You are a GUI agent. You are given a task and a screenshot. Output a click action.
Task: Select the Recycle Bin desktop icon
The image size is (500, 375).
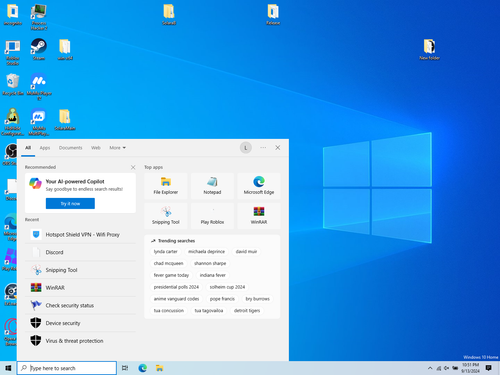13,84
